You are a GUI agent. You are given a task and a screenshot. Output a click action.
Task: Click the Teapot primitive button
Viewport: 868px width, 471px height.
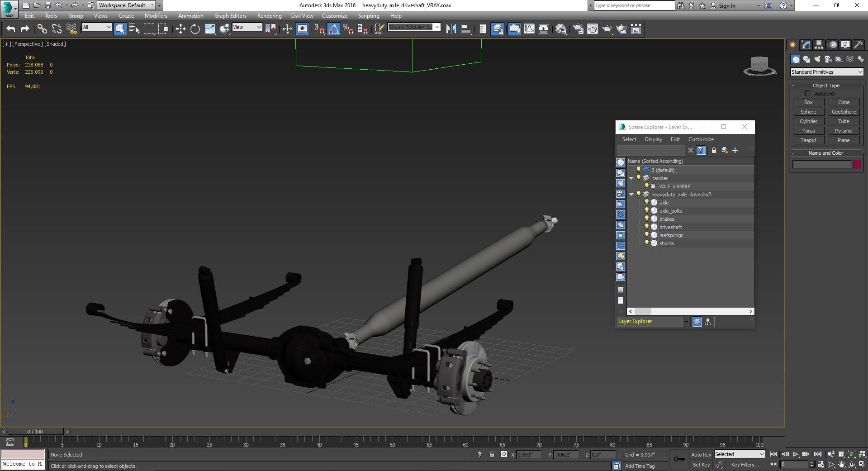pos(808,140)
